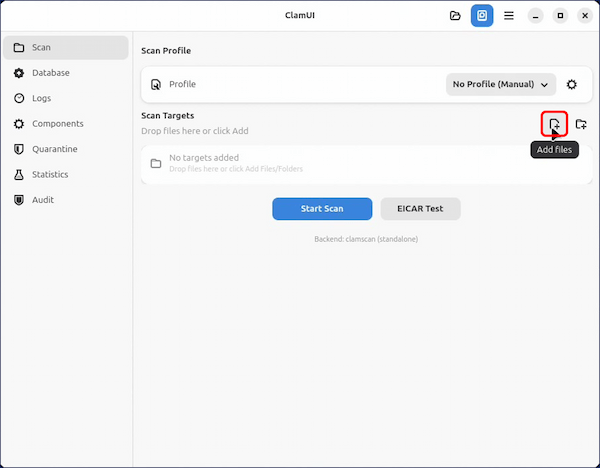Open the folder icon in header bar

click(455, 16)
